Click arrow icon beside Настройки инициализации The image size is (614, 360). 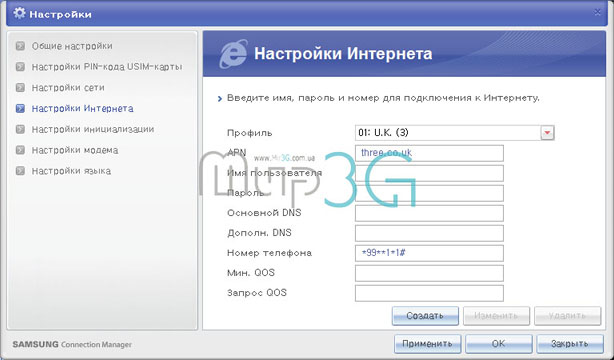tap(20, 129)
